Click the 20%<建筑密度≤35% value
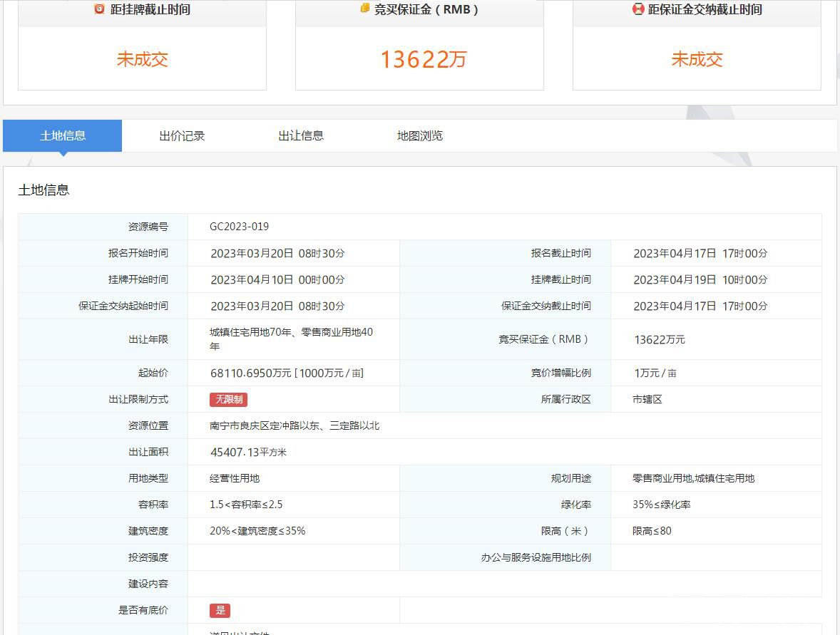 [x=257, y=531]
